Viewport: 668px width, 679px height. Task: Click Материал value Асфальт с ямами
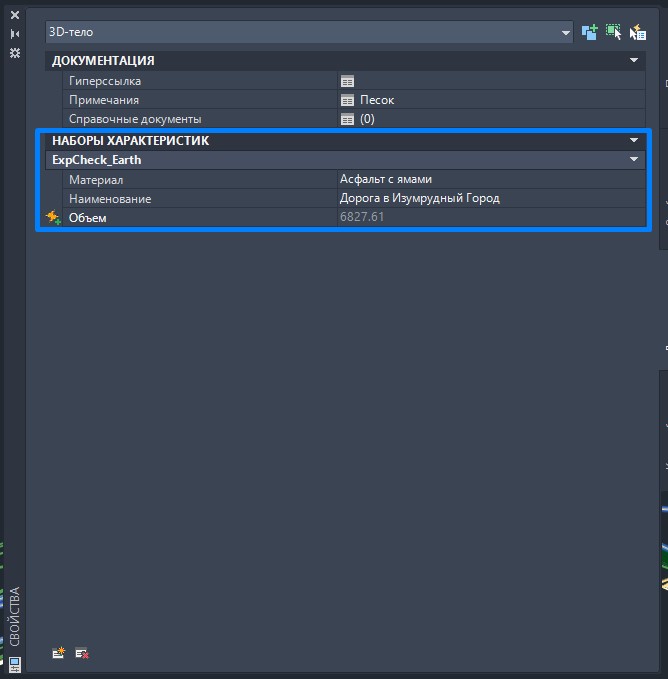[490, 179]
